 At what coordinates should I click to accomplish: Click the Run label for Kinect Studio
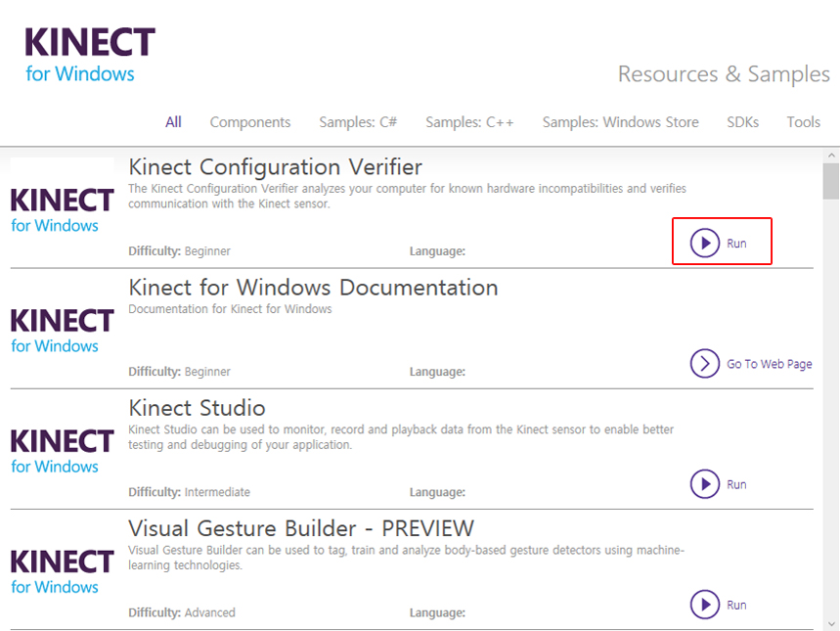[x=736, y=484]
